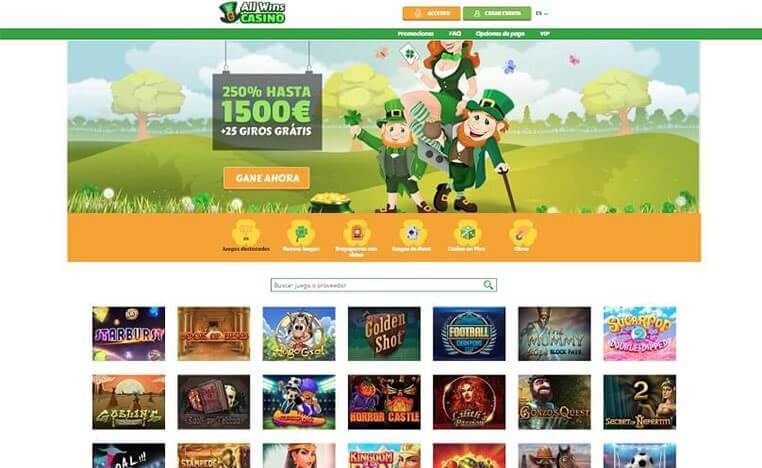The width and height of the screenshot is (762, 468).
Task: Expand the ES language dropdown
Action: coord(541,13)
